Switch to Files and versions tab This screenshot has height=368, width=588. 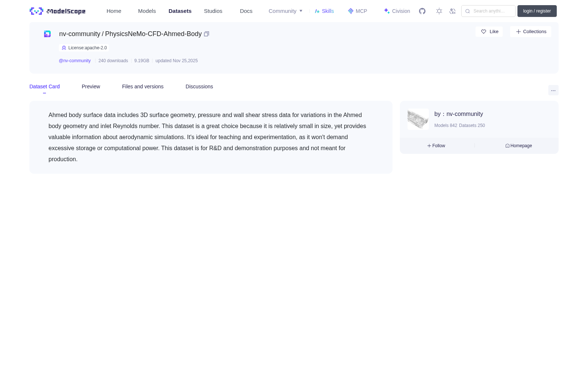143,86
